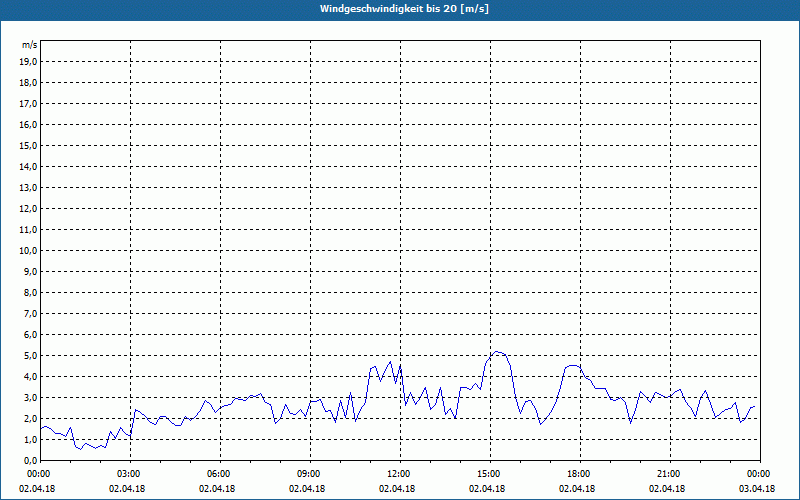
Task: Select the 'm/s' unit label on the y-axis
Action: [x=29, y=45]
